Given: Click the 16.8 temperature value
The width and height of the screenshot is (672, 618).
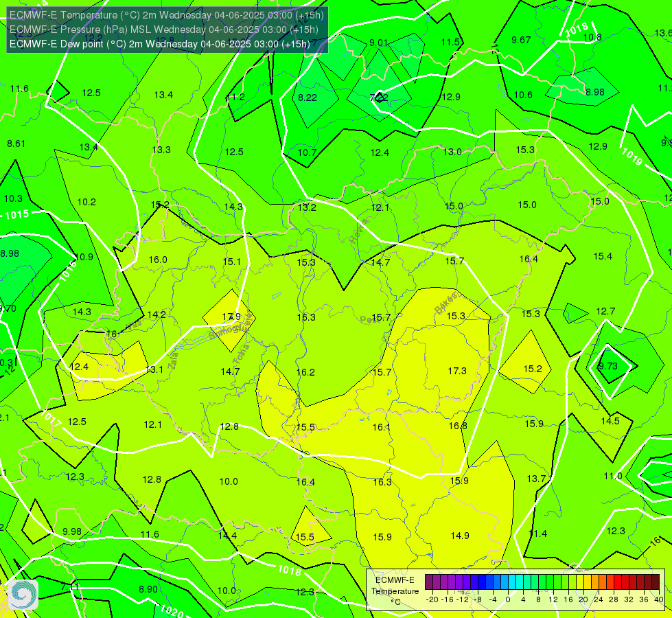Looking at the screenshot, I should tap(458, 426).
